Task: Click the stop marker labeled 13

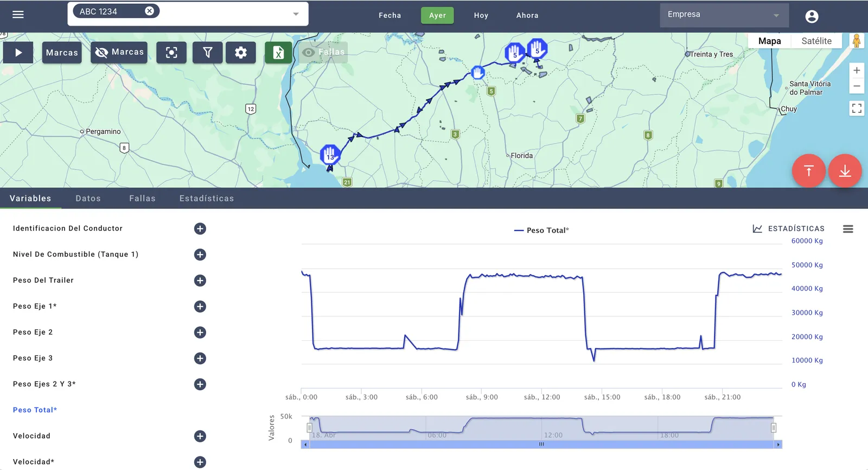Action: 330,155
